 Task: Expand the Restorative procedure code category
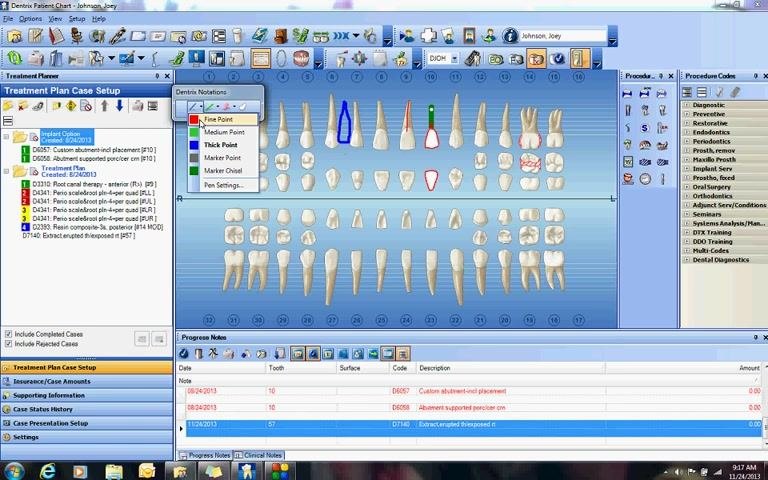coord(686,123)
